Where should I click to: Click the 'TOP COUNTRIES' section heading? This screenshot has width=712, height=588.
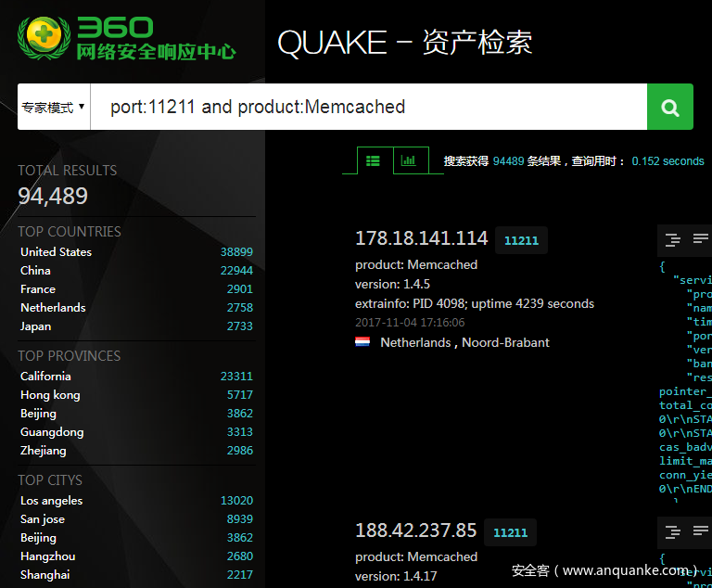click(x=70, y=232)
